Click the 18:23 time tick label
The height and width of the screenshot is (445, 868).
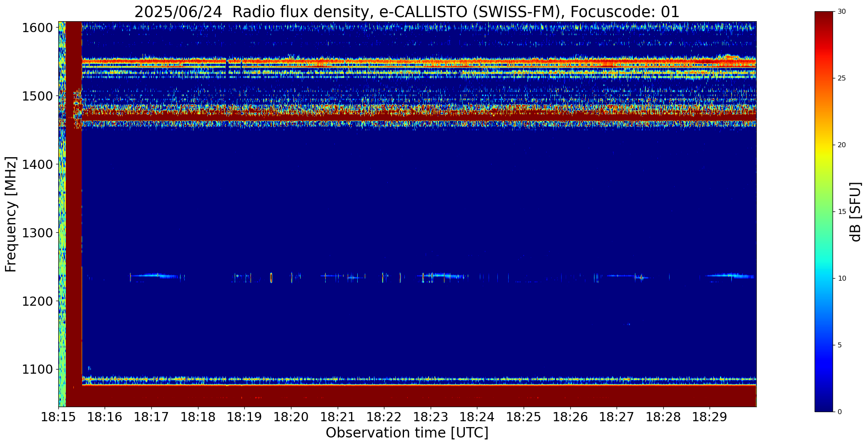[431, 417]
